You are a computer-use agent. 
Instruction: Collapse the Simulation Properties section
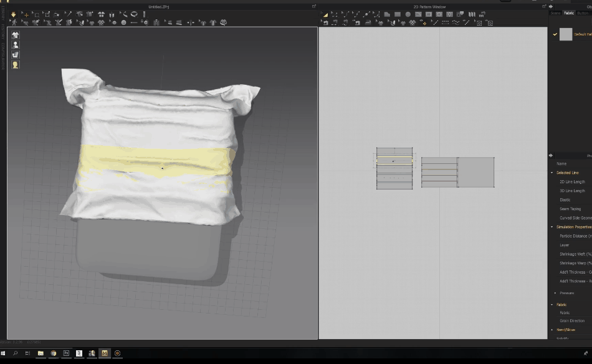click(x=551, y=227)
